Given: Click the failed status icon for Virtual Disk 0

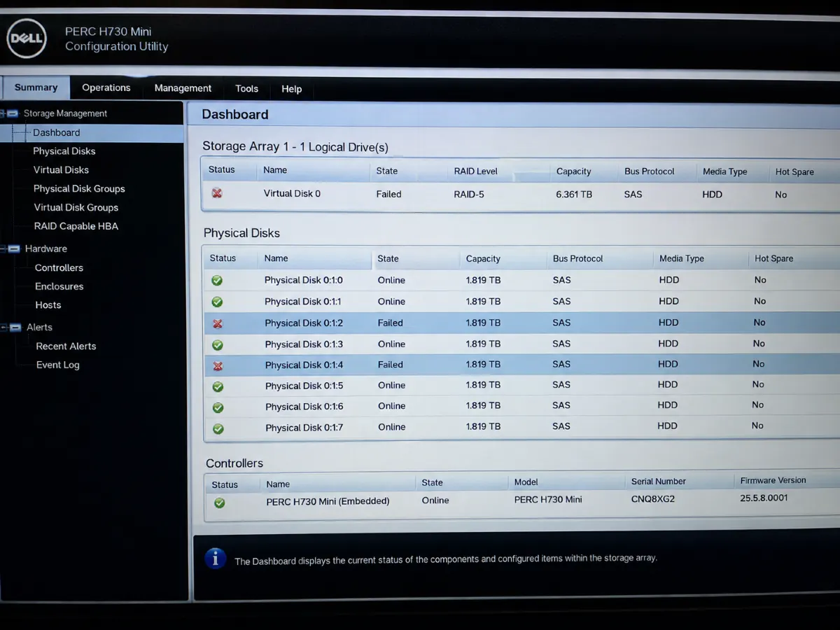Looking at the screenshot, I should pyautogui.click(x=217, y=193).
